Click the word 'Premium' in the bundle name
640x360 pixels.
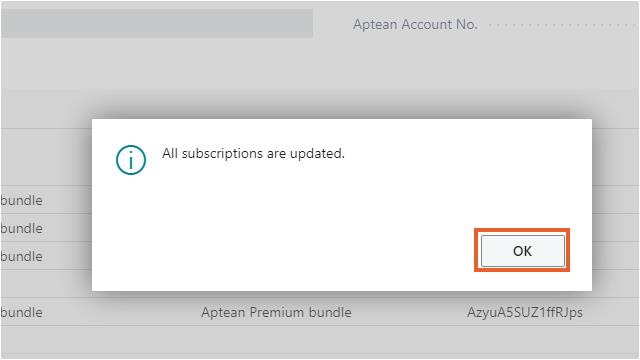(x=276, y=312)
